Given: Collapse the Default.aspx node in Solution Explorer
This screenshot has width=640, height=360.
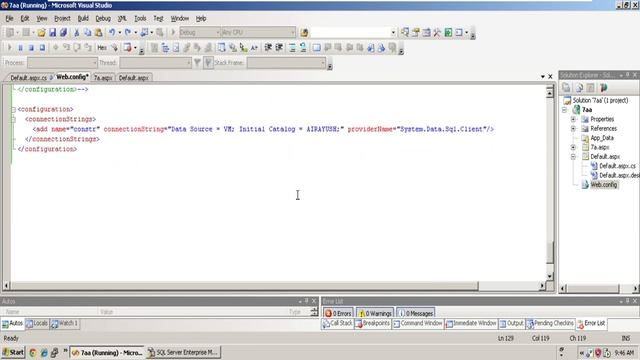Looking at the screenshot, I should (573, 157).
